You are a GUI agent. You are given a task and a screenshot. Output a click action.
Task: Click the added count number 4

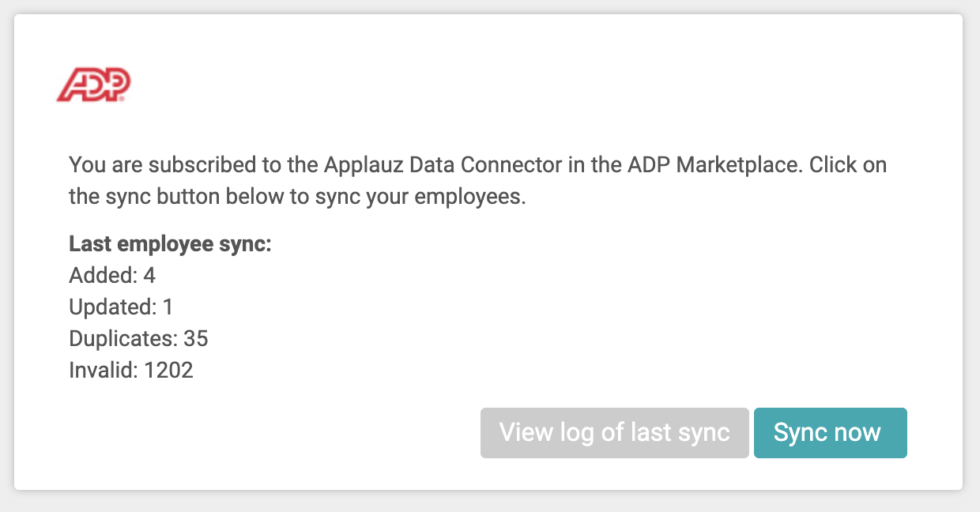click(x=150, y=276)
